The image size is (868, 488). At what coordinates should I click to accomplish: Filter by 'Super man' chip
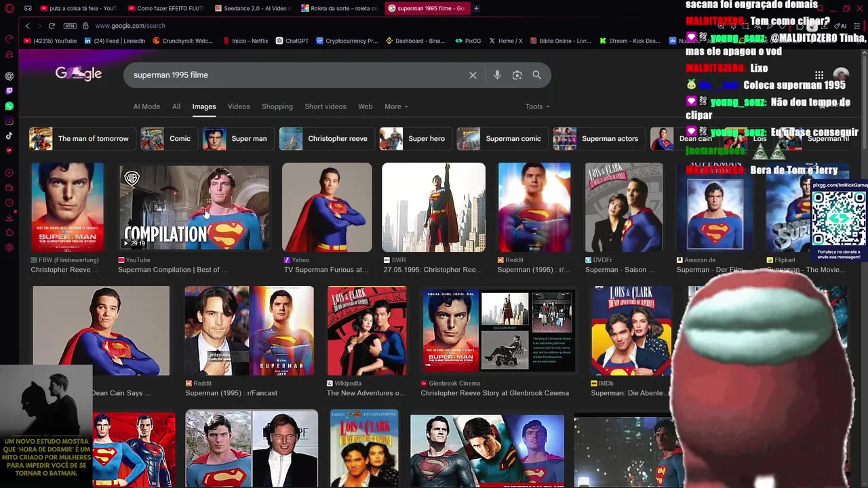237,138
